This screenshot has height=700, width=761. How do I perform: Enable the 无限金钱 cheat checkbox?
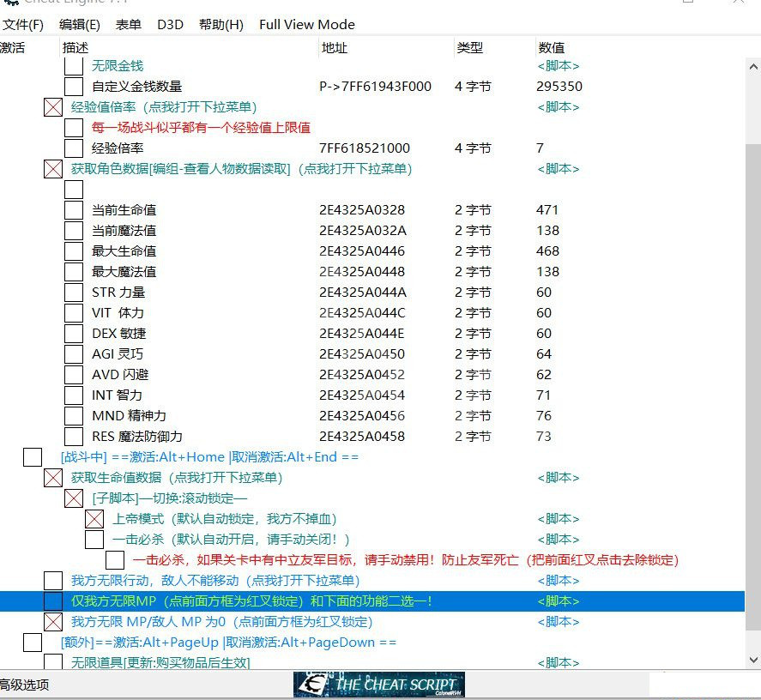[74, 66]
